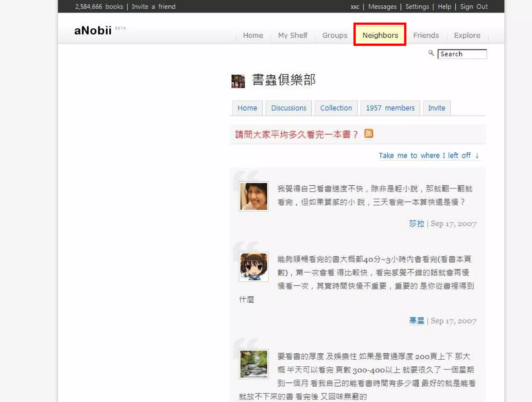Click the magnifier search icon
Image resolution: width=532 pixels, height=402 pixels.
coord(431,53)
